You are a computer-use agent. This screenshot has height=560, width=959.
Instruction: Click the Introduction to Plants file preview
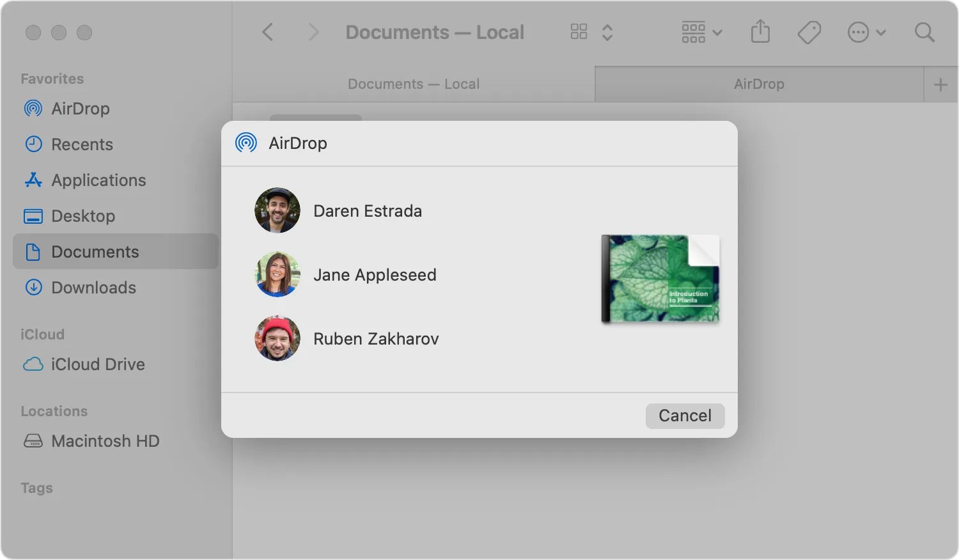coord(659,279)
